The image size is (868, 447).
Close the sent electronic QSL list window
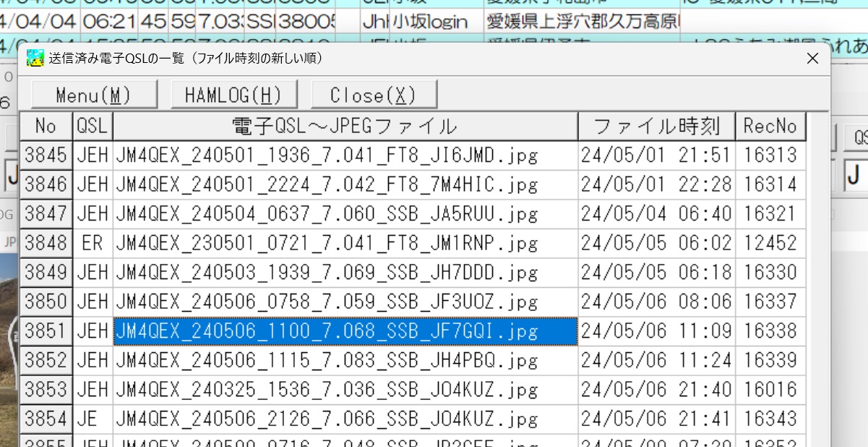click(x=812, y=58)
